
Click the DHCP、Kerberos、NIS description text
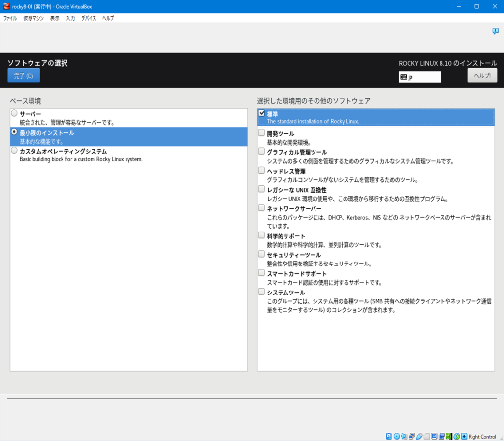[x=379, y=222]
